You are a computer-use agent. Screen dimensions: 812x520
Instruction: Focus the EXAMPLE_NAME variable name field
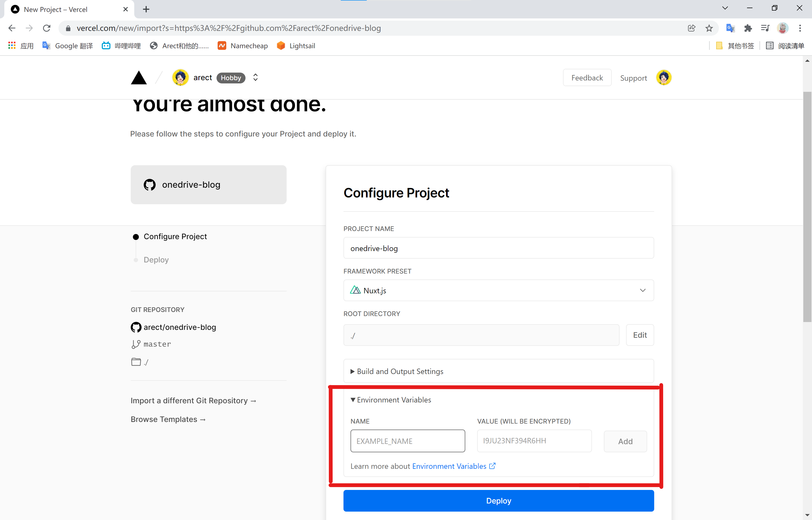pyautogui.click(x=408, y=441)
